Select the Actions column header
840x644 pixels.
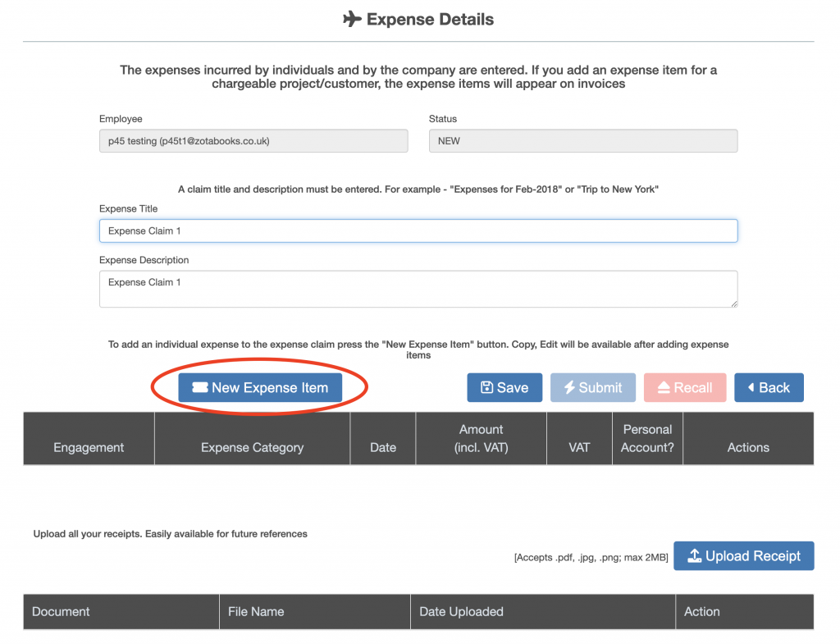point(748,447)
